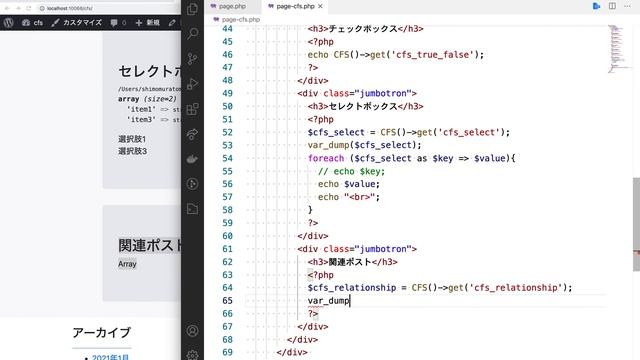Click 選択肢3 text in the browser
Screen dimensions: 640x360
pos(132,151)
